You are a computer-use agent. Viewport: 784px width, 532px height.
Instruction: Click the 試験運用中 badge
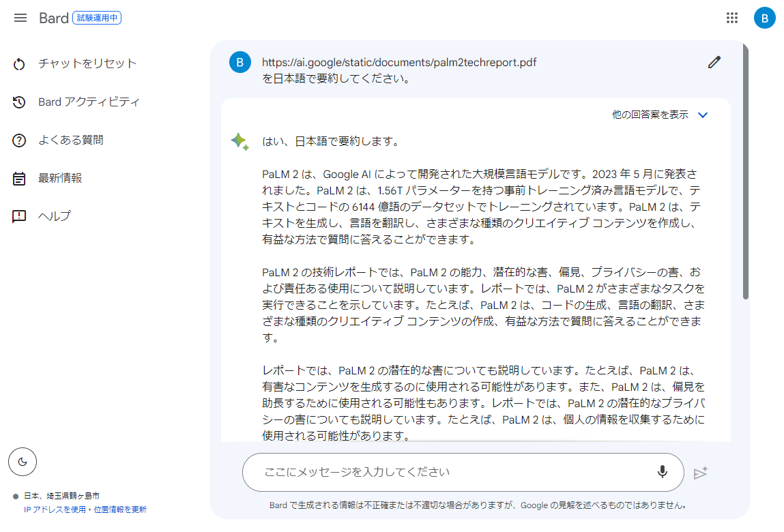point(97,18)
